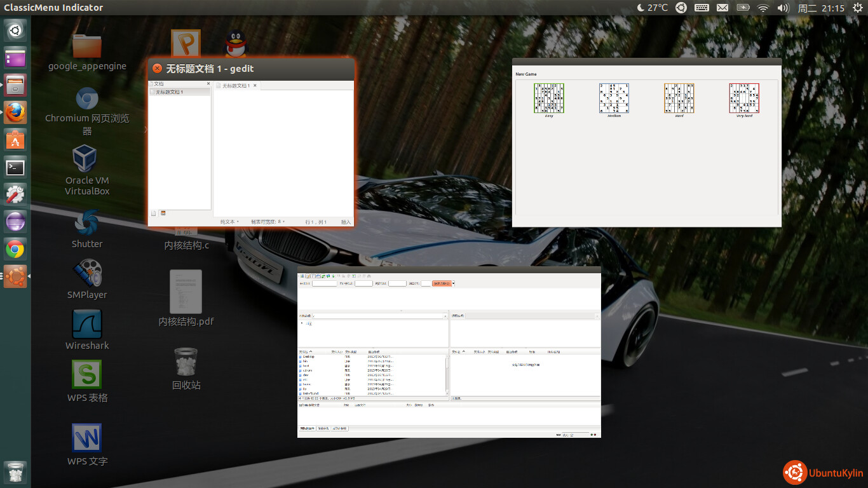The width and height of the screenshot is (868, 488).
Task: Open the Files manager launcher icon
Action: 15,85
